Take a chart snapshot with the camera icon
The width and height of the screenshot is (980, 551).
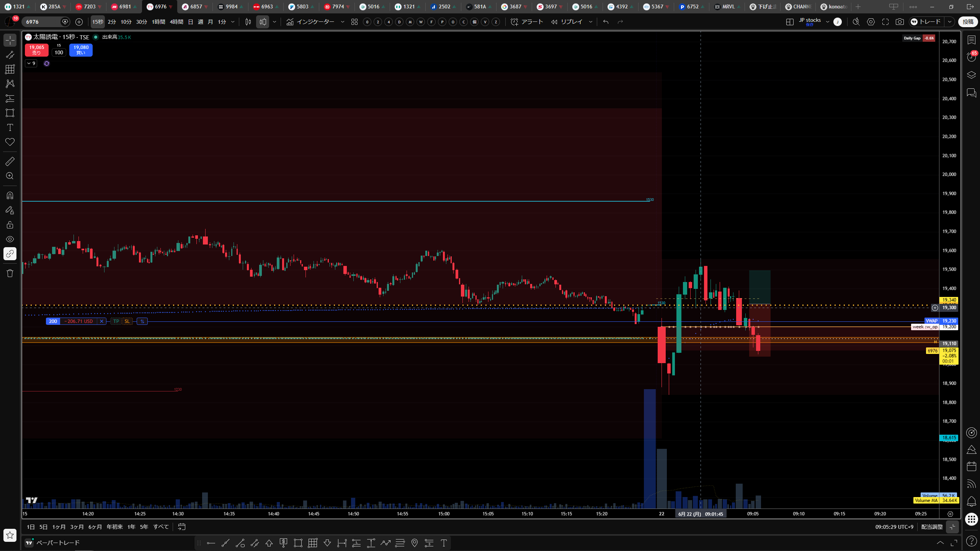point(900,22)
